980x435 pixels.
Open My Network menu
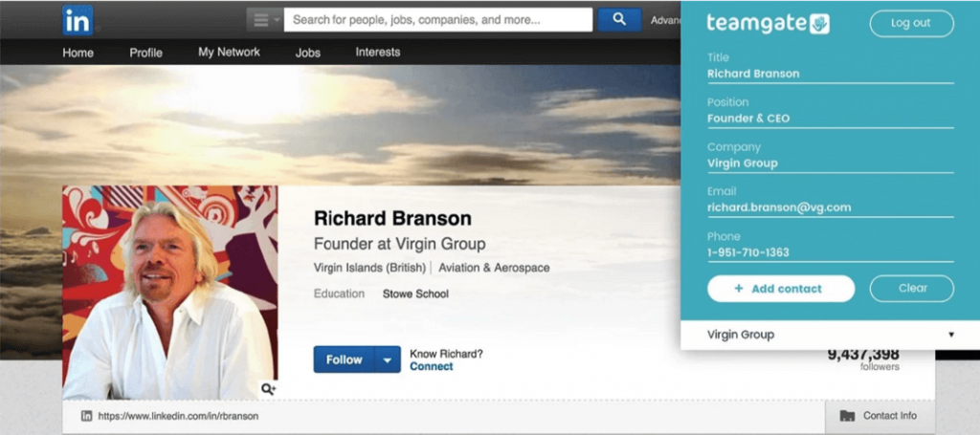pos(229,53)
